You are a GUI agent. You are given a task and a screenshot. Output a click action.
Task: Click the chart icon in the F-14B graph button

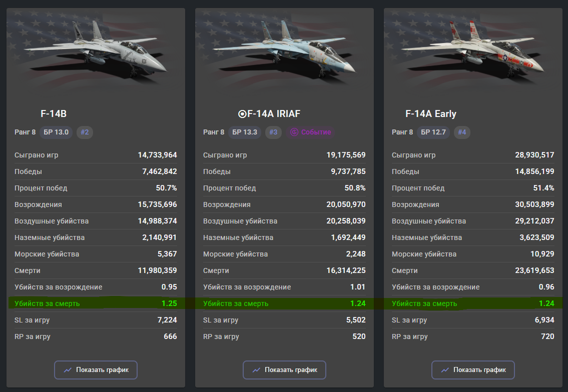coord(68,370)
